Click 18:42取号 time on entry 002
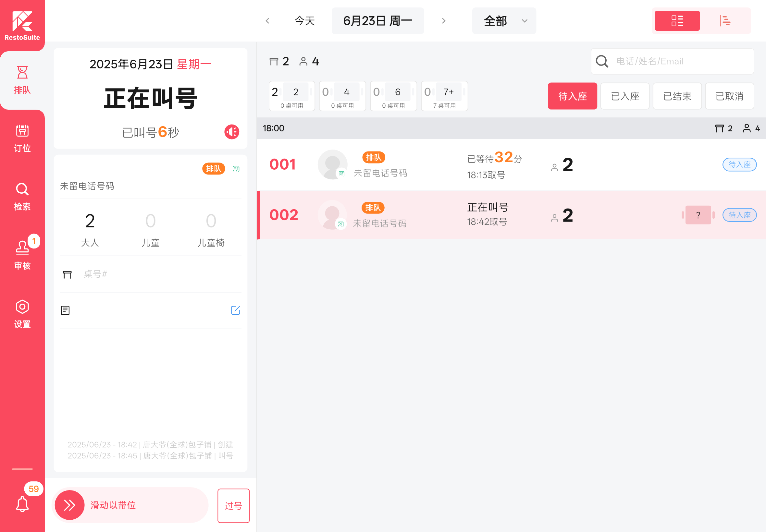The width and height of the screenshot is (766, 532). pos(487,222)
